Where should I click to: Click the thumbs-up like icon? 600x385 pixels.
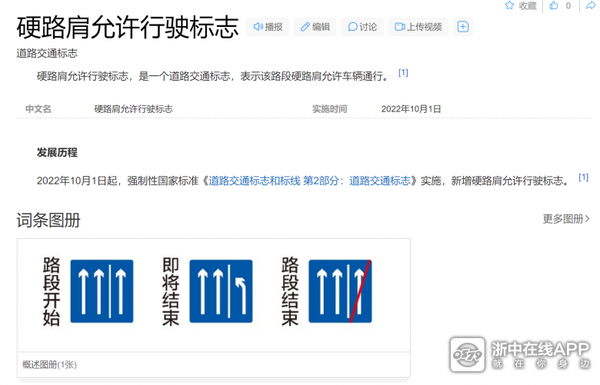point(554,5)
